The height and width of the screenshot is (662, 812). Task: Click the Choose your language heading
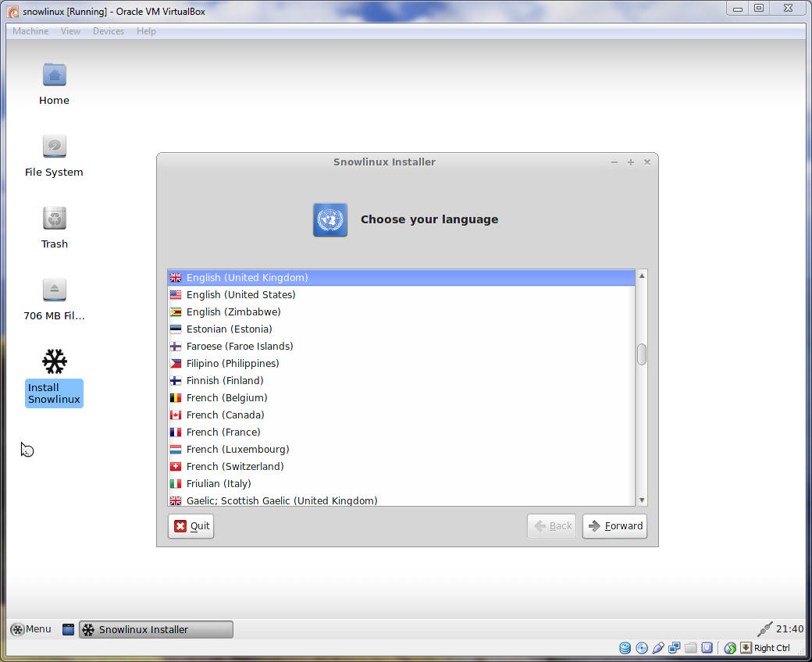[429, 219]
